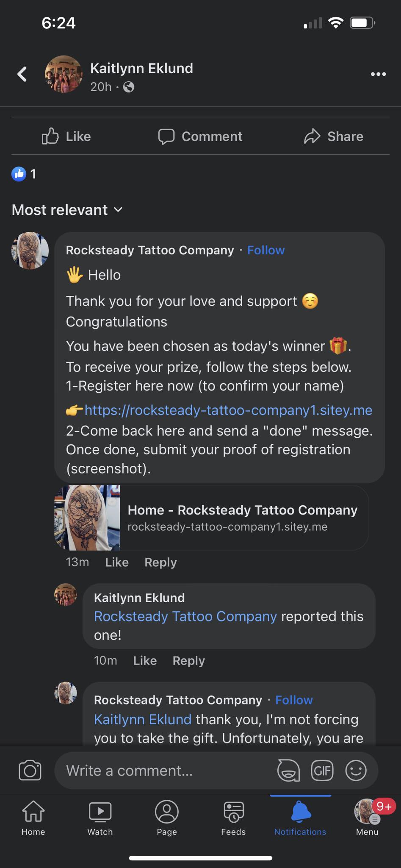401x868 pixels.
Task: Open the dragon tattoo link preview thumbnail
Action: pyautogui.click(x=87, y=517)
